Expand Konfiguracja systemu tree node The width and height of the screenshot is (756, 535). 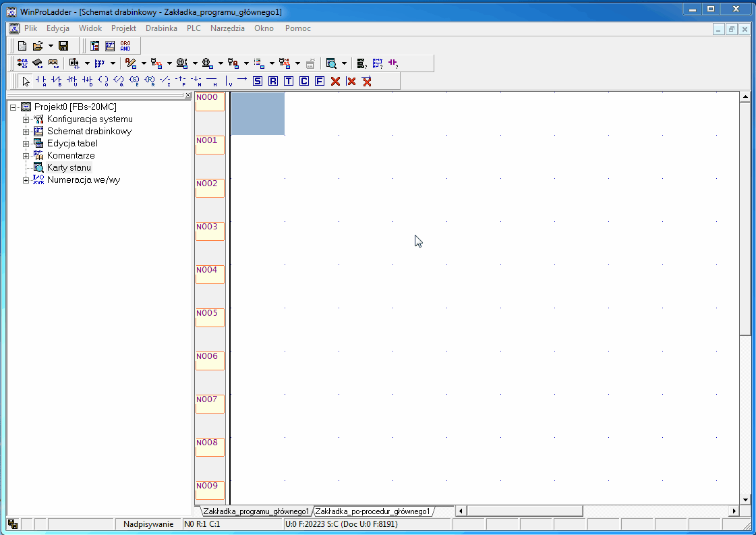tap(26, 119)
